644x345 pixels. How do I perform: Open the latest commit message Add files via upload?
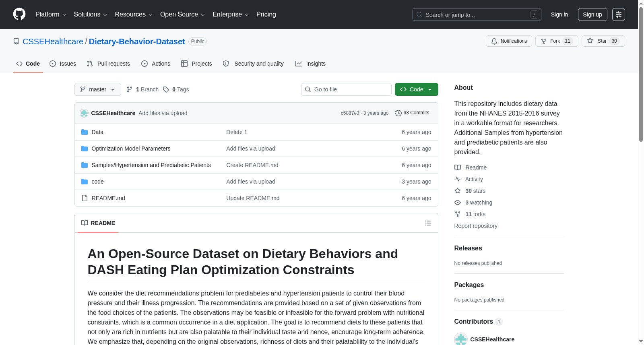(x=163, y=113)
